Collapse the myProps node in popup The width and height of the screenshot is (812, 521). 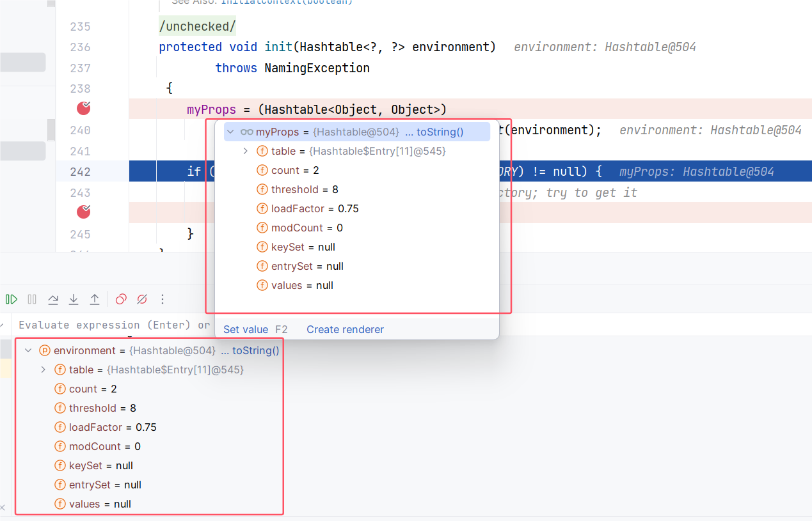[x=231, y=132]
